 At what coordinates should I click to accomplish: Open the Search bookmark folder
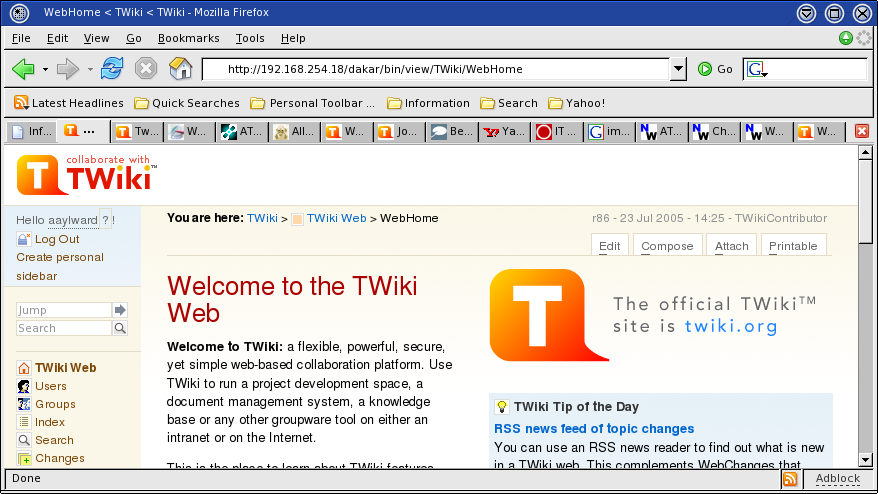(x=509, y=103)
